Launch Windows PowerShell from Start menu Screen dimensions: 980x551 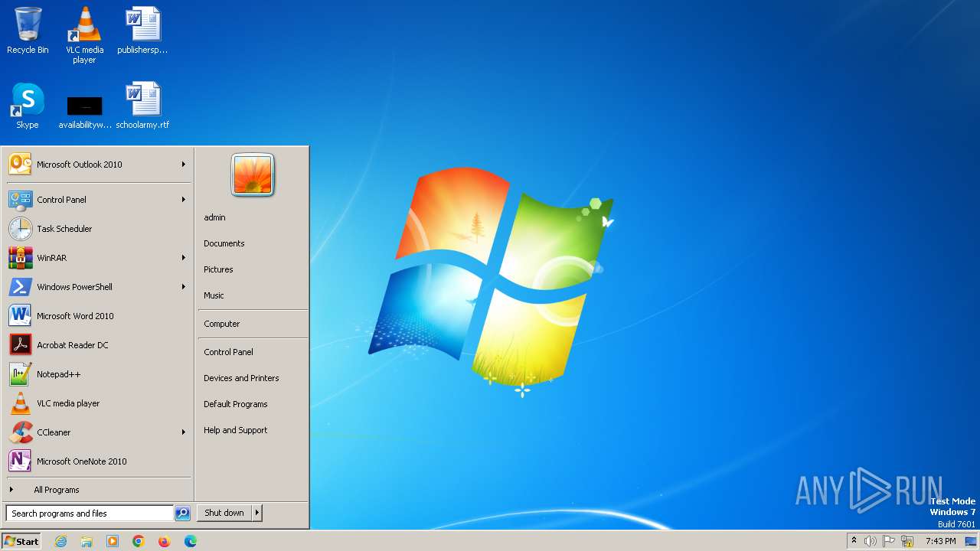[x=99, y=287]
